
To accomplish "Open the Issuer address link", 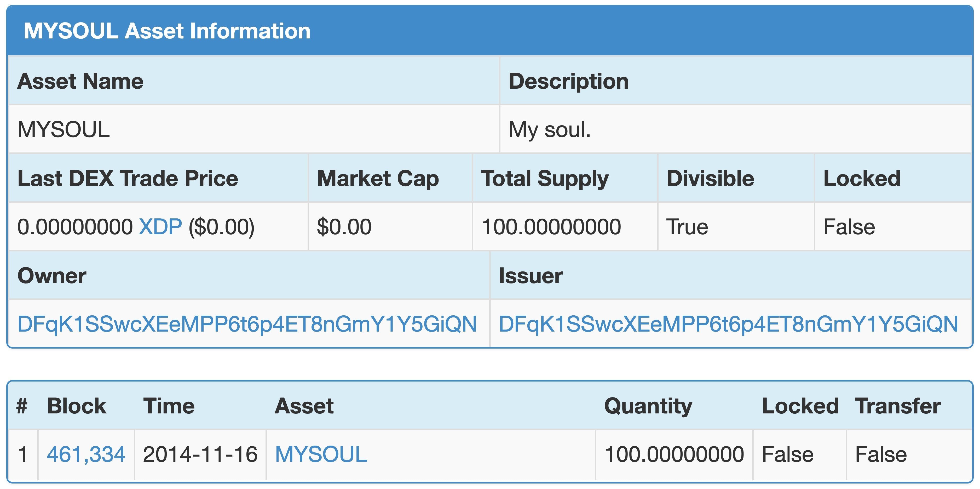I will pos(728,324).
